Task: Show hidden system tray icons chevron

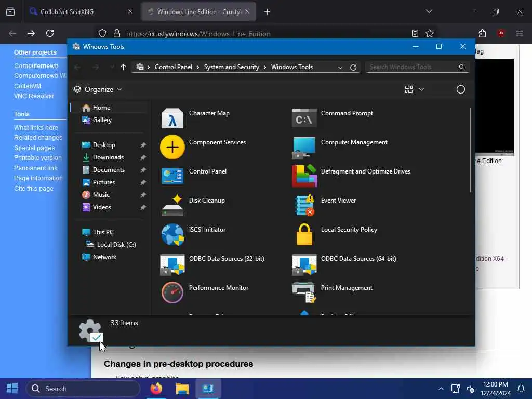Action: tap(441, 389)
